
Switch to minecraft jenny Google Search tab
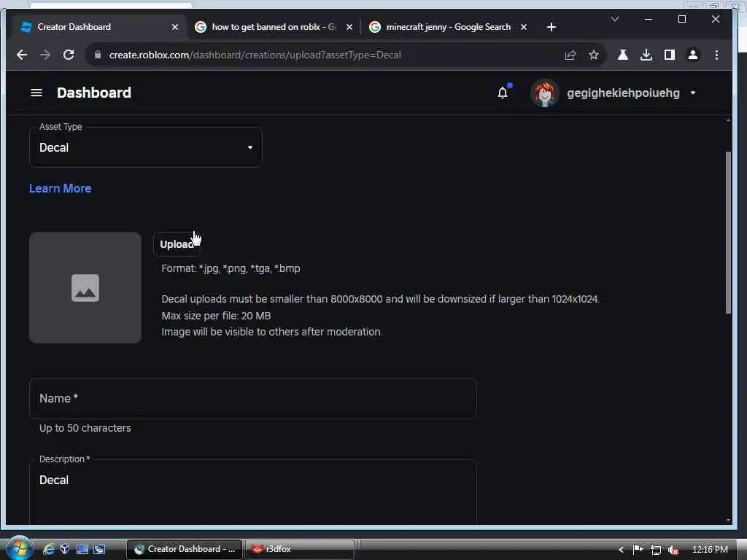tap(449, 27)
